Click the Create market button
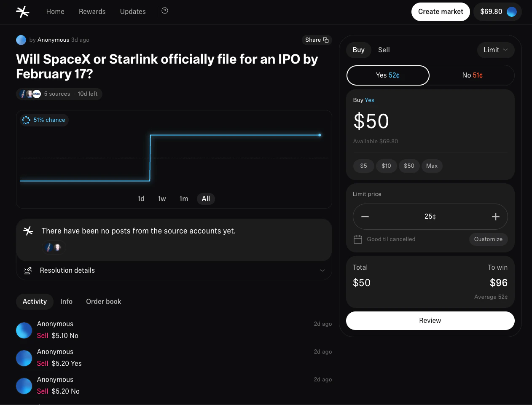 [441, 12]
